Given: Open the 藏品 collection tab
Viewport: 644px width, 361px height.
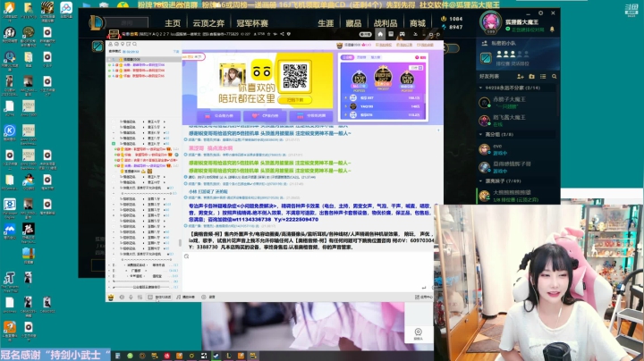Looking at the screenshot, I should click(x=353, y=23).
